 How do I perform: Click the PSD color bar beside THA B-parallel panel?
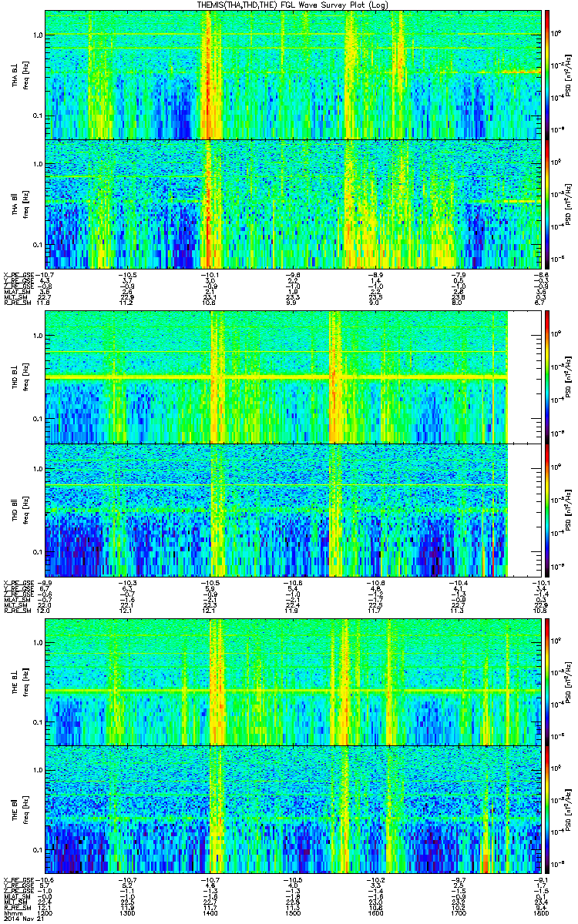(x=547, y=203)
